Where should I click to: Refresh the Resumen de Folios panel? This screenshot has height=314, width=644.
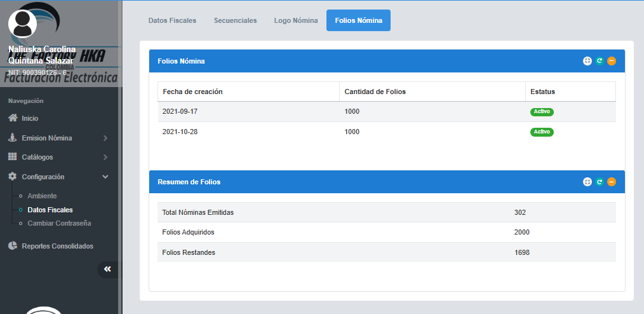point(600,182)
